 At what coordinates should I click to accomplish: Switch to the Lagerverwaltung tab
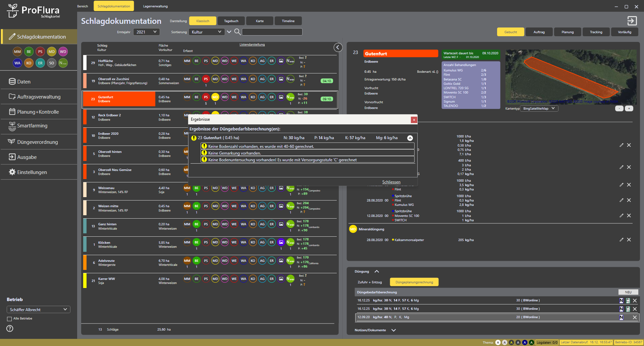[155, 6]
